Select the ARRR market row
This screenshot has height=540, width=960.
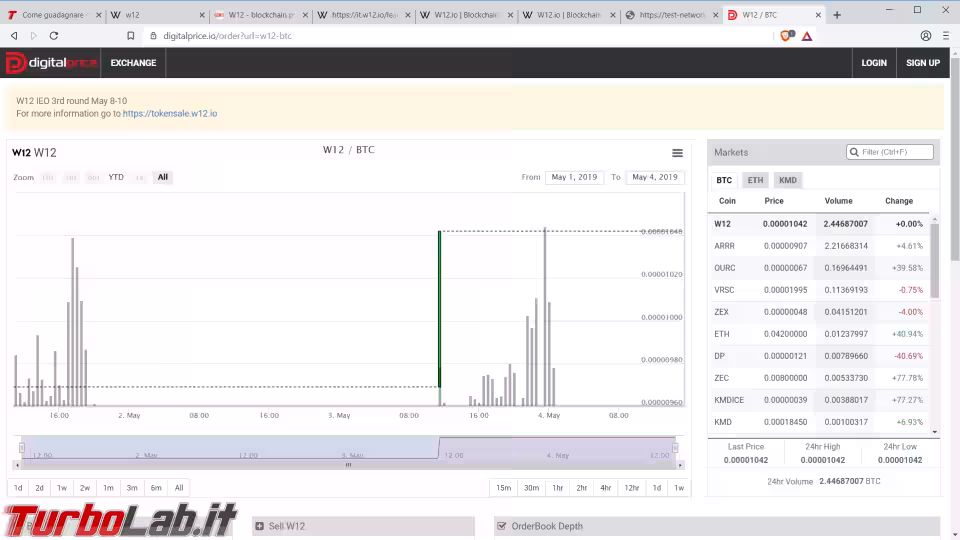(819, 246)
